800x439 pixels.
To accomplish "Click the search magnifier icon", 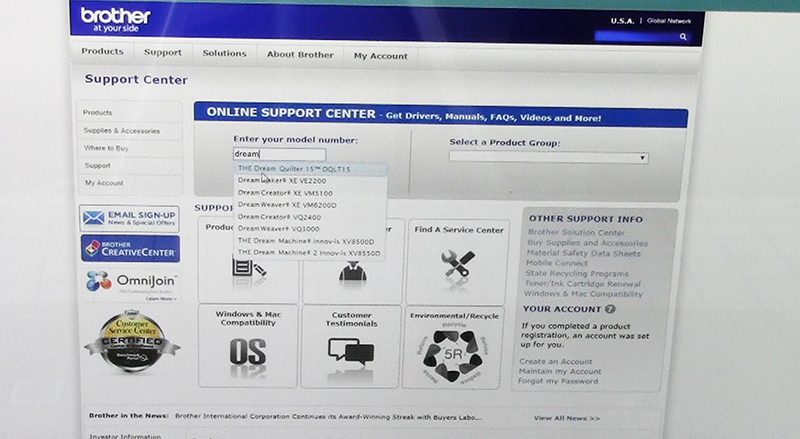I will click(683, 37).
